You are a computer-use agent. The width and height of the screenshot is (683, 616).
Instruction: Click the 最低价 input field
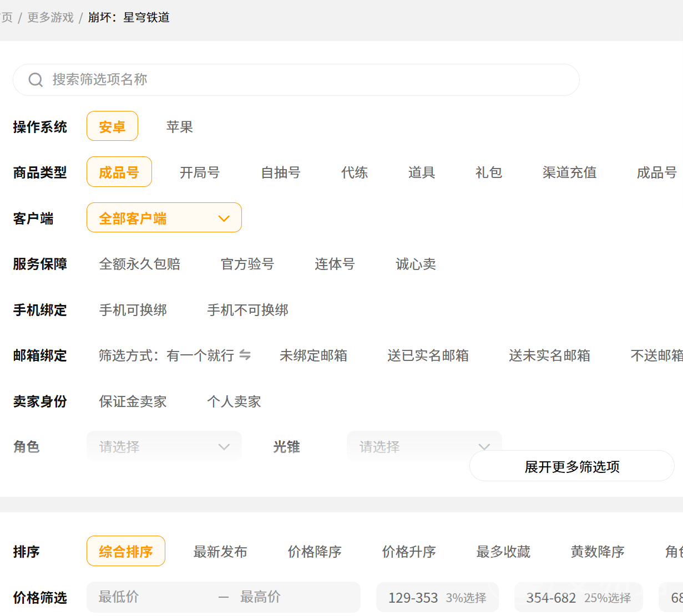150,597
